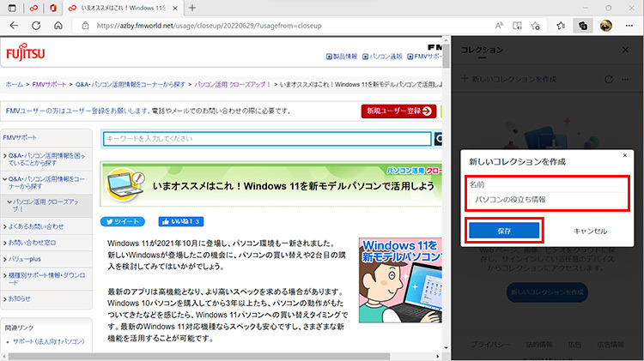Close the new collection dialog with X
This screenshot has height=361, width=644.
click(623, 156)
